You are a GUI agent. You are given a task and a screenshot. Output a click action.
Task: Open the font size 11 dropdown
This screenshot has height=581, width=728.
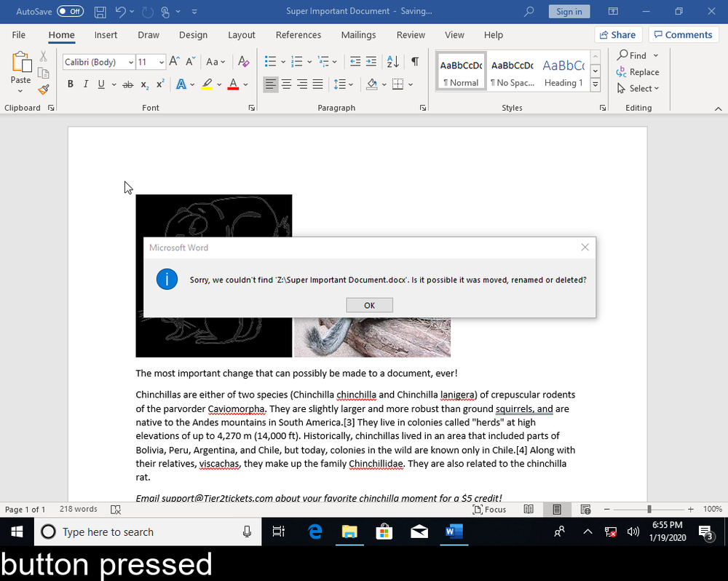[x=161, y=62]
